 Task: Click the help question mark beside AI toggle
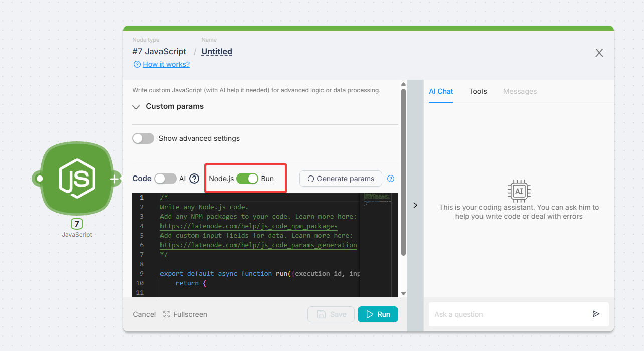[194, 179]
